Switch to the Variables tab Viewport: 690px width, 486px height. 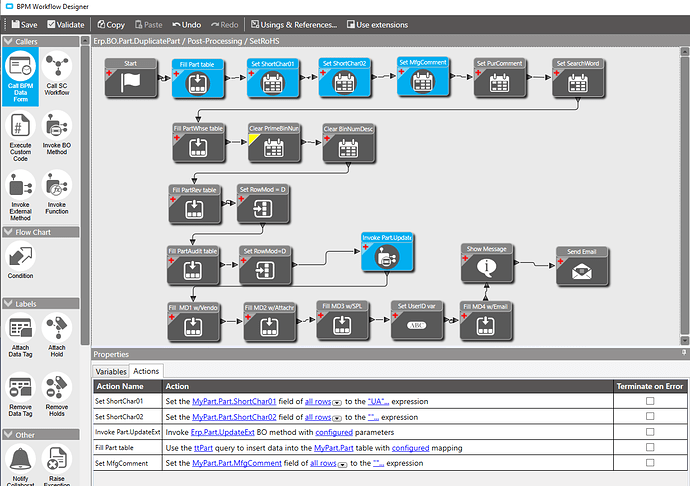[111, 372]
